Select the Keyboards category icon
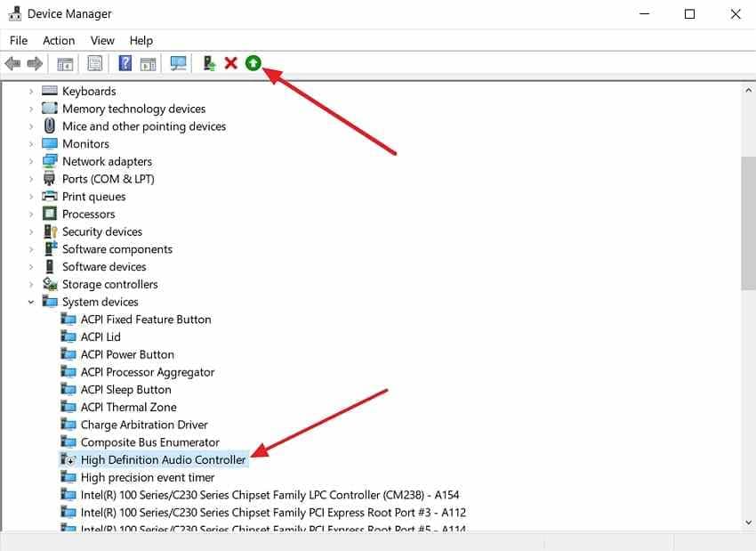Viewport: 756px width, 551px height. (50, 91)
